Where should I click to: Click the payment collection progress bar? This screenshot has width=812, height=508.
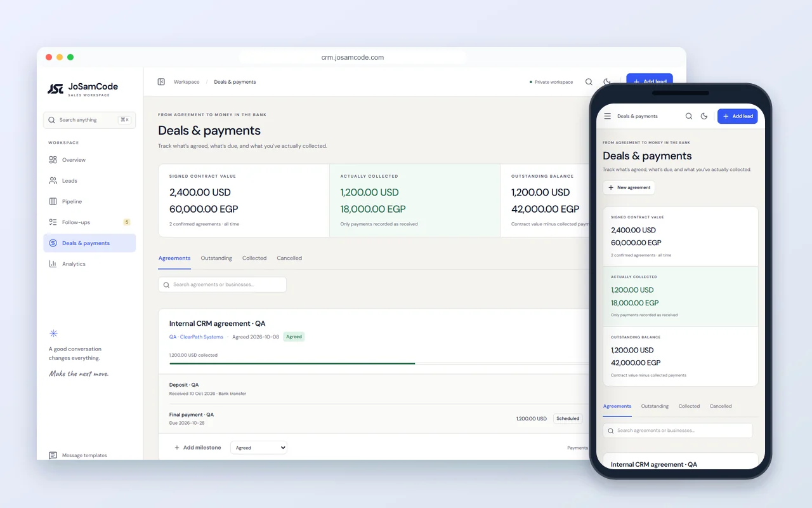tap(379, 363)
